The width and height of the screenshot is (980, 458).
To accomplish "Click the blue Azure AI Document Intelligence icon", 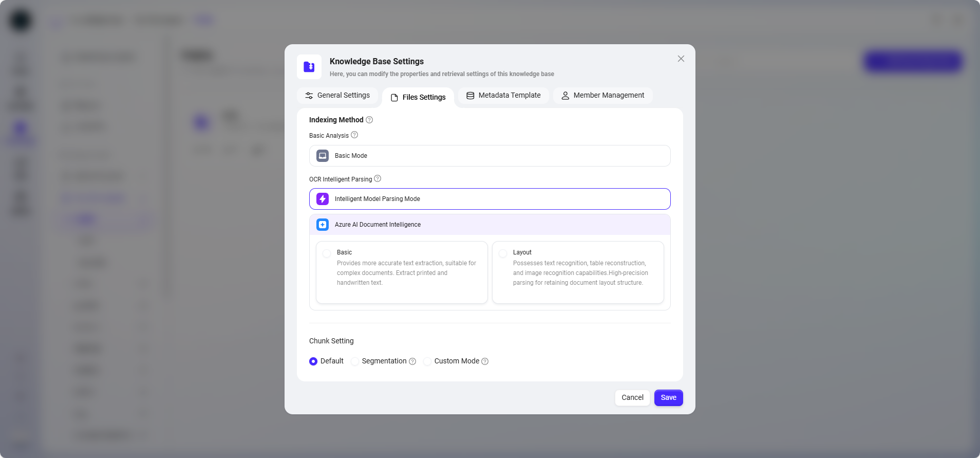I will [x=323, y=225].
